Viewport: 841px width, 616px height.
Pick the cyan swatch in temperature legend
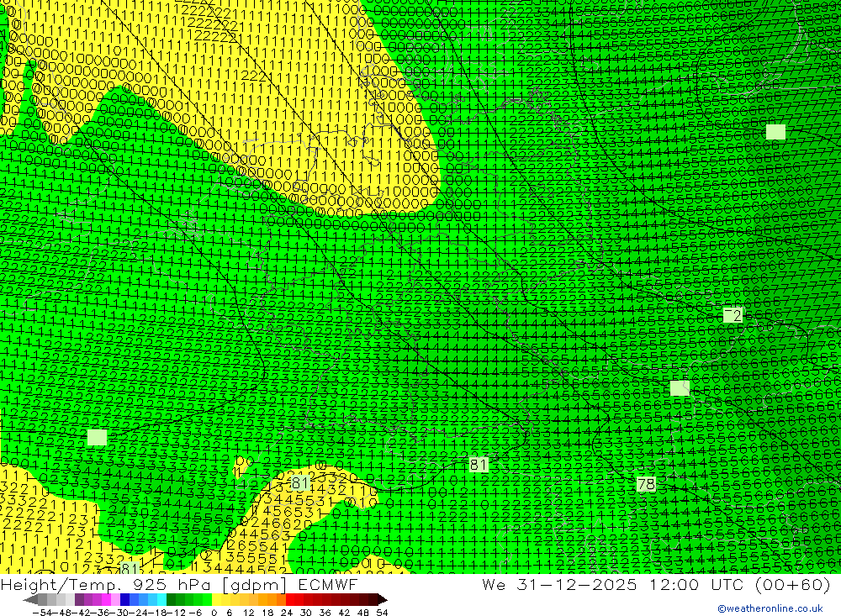(x=161, y=599)
